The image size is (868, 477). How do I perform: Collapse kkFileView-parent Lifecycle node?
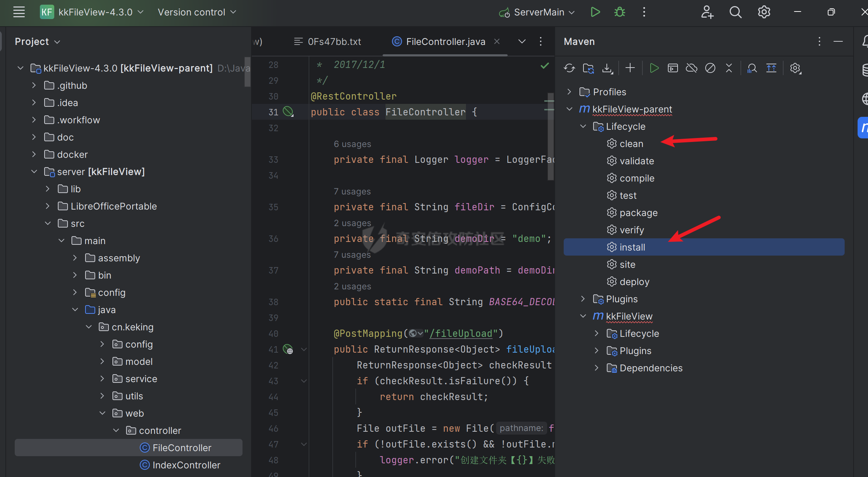coord(583,126)
